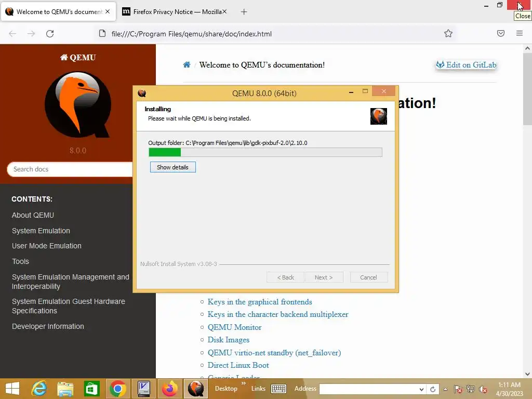
Task: Click the taskbar Address input box
Action: 368,389
